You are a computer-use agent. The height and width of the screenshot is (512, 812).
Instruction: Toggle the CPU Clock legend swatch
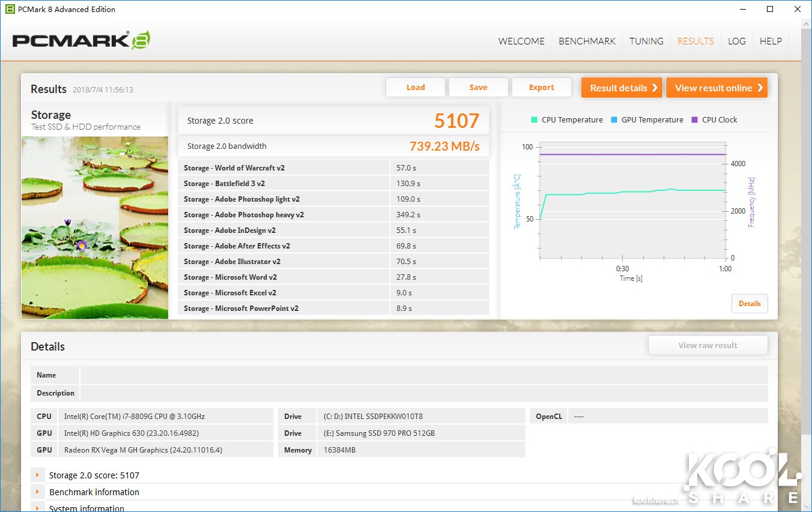coord(695,119)
